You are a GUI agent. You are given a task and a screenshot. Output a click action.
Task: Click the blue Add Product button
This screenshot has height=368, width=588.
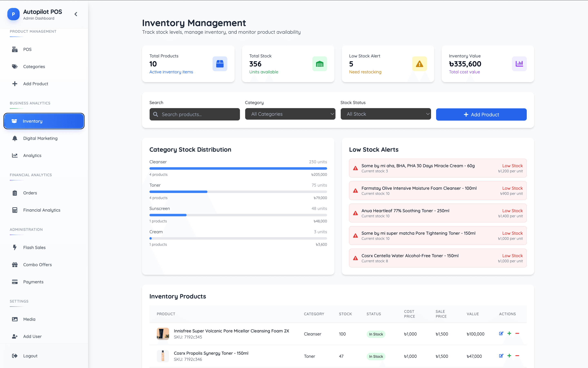click(481, 114)
